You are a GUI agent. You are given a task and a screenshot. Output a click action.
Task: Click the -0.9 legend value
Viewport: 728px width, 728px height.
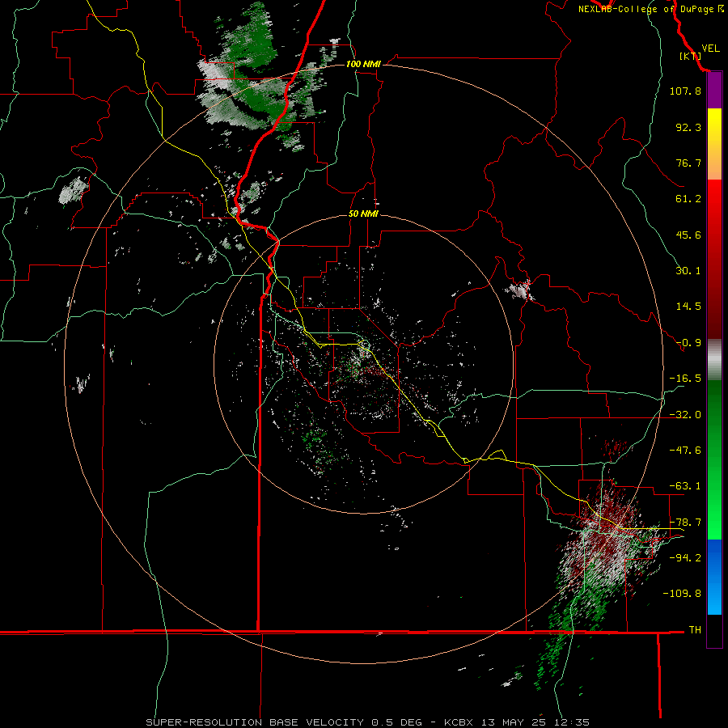(688, 343)
